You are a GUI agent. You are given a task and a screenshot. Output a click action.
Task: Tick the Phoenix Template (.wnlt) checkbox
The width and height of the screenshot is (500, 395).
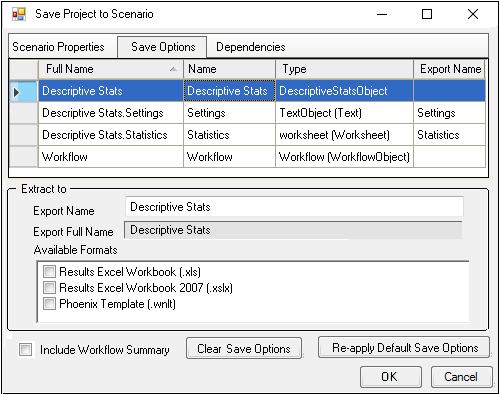coord(49,304)
